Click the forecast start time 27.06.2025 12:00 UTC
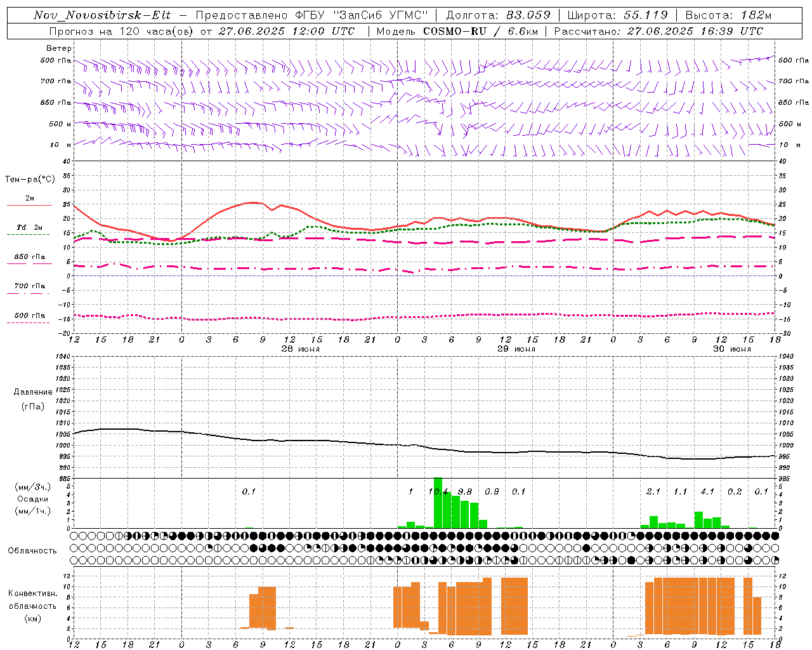This screenshot has height=650, width=812. pyautogui.click(x=287, y=31)
